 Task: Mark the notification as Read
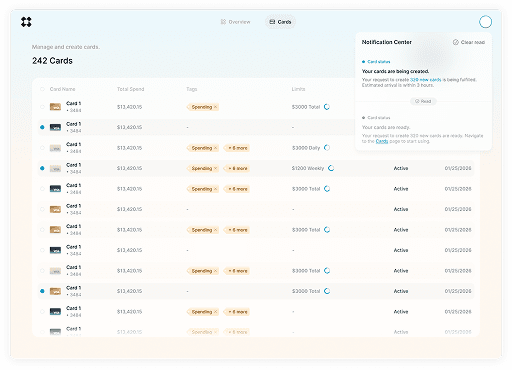[x=423, y=101]
